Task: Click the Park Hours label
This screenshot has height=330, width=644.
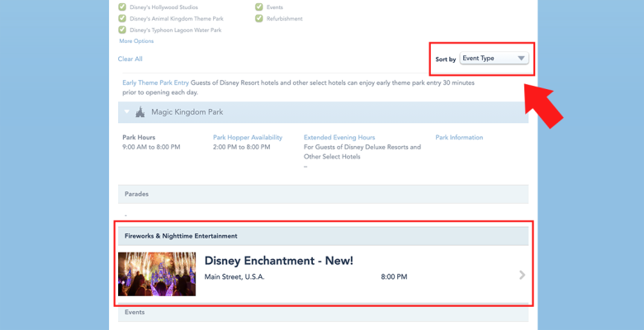Action: [x=139, y=138]
